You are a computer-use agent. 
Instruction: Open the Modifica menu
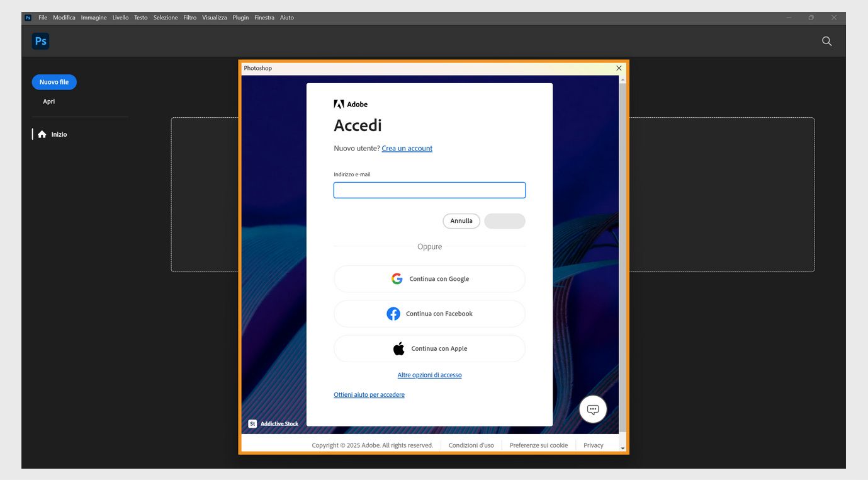[x=64, y=18]
